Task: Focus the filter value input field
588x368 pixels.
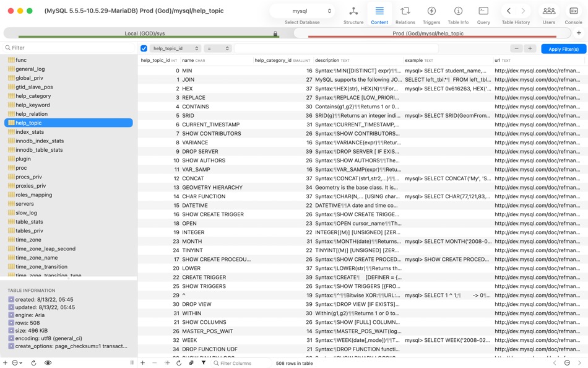Action: pos(336,48)
